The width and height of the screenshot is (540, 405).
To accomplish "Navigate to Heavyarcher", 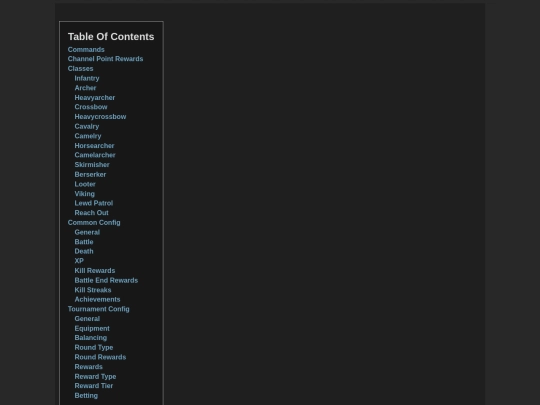I will 95,98.
